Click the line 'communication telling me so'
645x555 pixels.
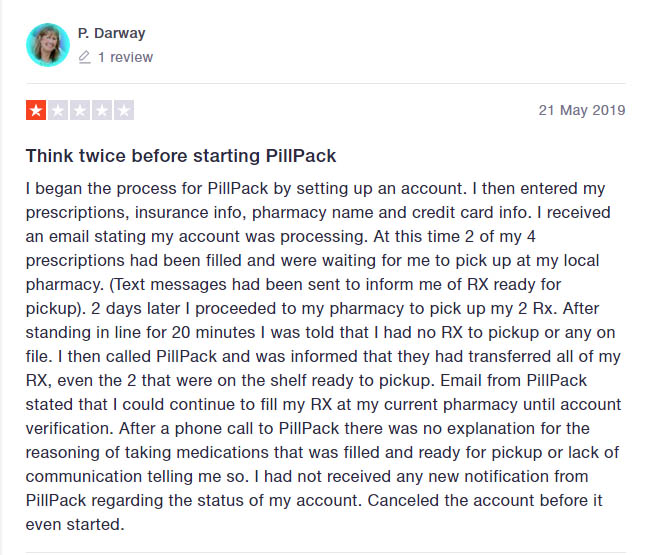(307, 476)
